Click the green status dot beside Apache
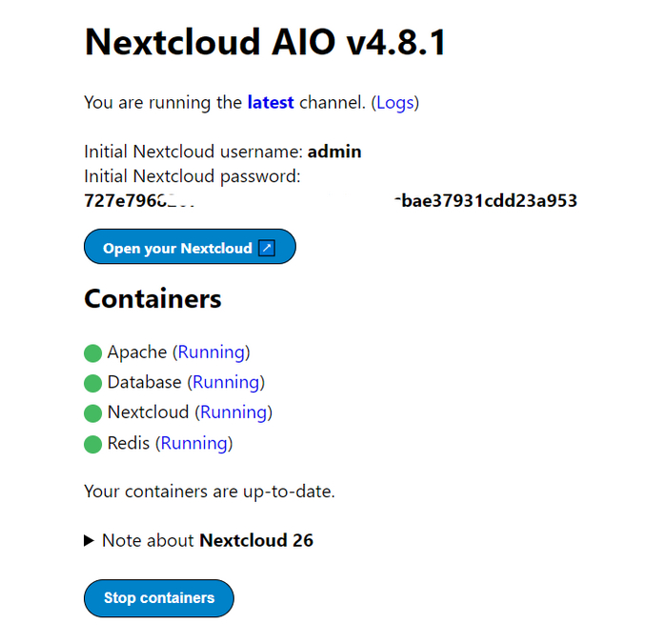Viewport: 667px width, 644px height. [x=92, y=353]
